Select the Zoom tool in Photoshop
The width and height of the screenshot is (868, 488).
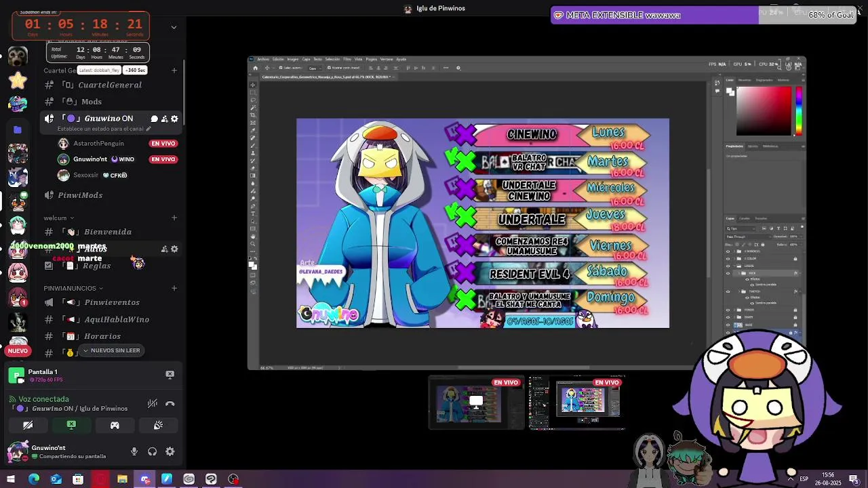click(x=253, y=244)
